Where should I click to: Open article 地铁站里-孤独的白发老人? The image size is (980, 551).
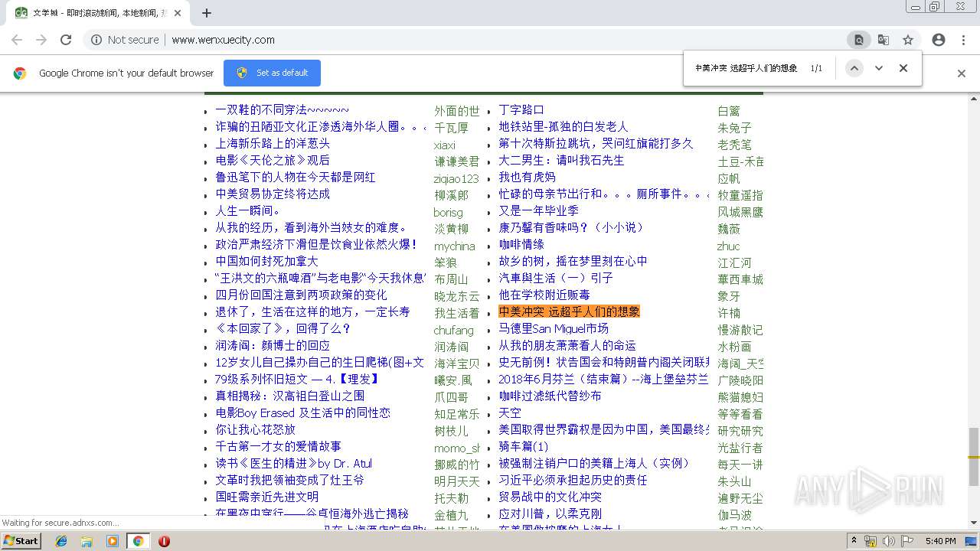pos(563,127)
